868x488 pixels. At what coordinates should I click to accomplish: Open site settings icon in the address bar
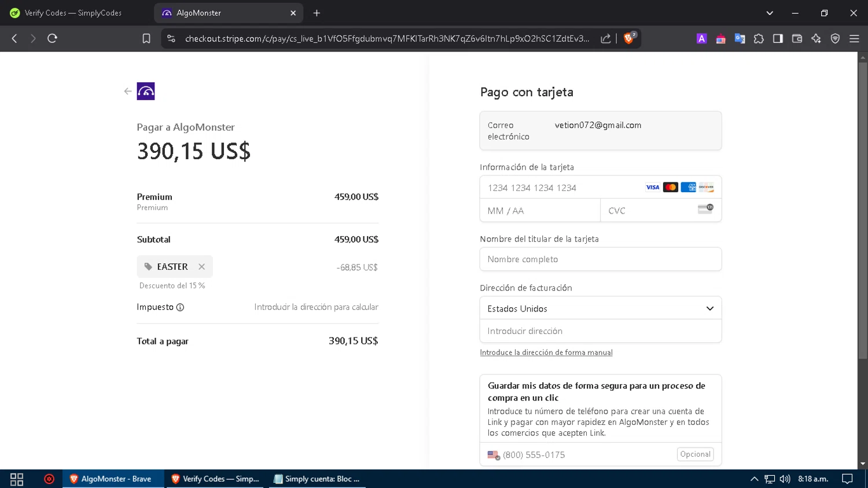click(171, 38)
